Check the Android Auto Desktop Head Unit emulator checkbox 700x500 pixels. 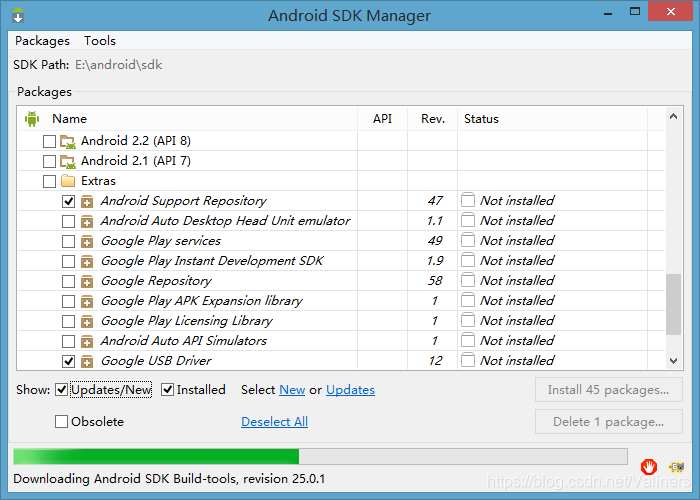[x=68, y=221]
